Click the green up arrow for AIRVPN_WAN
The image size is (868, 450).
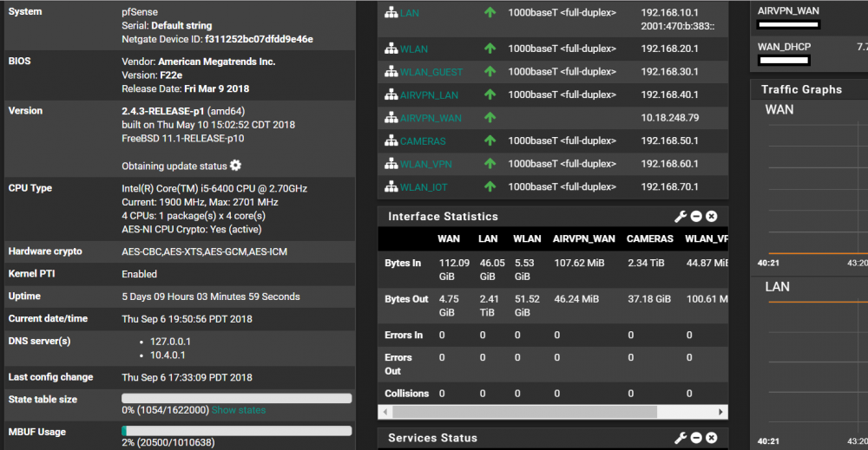490,117
